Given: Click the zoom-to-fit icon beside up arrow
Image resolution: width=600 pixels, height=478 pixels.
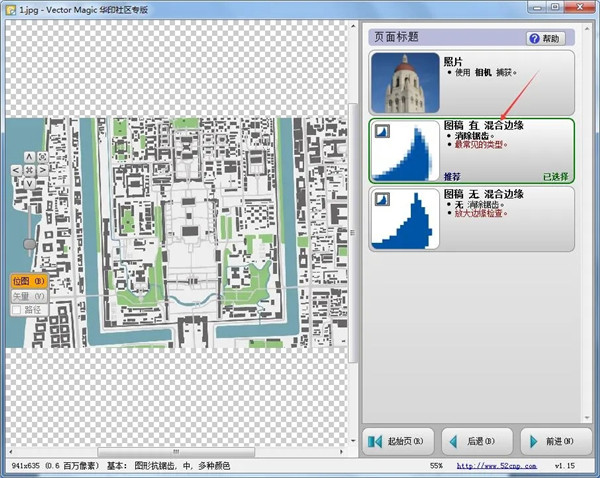Looking at the screenshot, I should coord(41,157).
